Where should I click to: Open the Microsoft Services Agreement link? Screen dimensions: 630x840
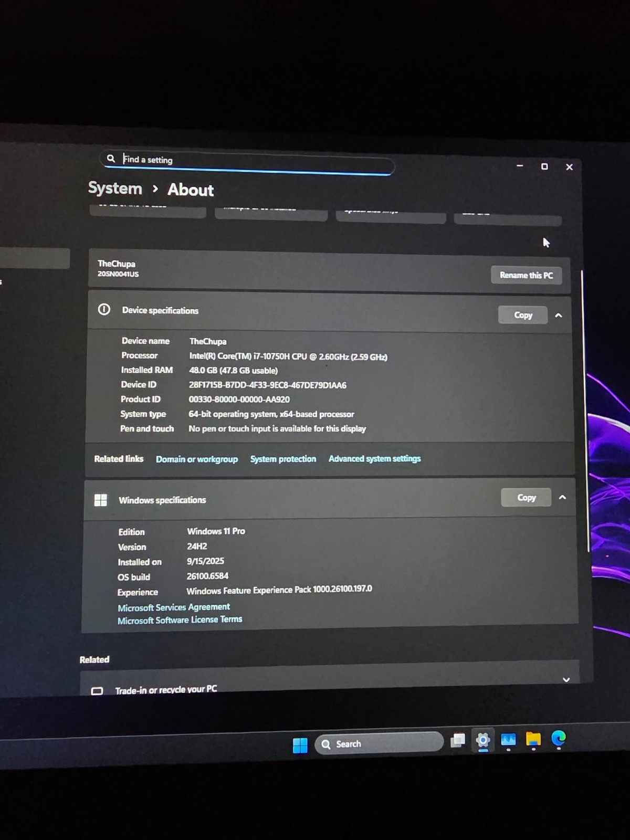174,607
